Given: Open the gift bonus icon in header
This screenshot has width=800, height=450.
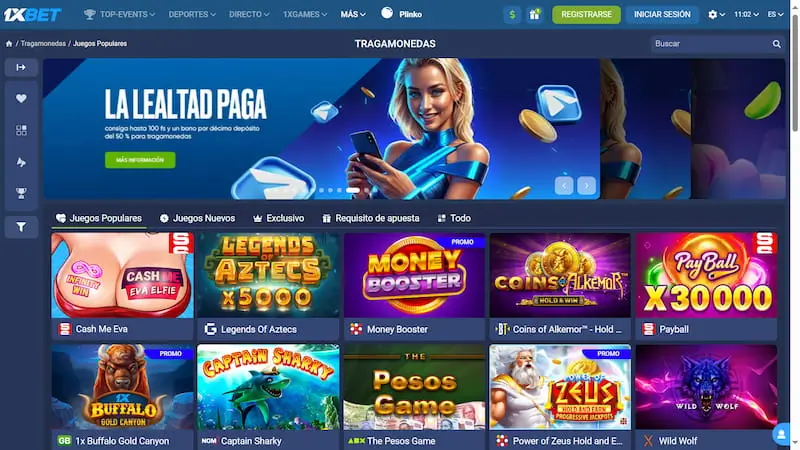Looking at the screenshot, I should (534, 15).
